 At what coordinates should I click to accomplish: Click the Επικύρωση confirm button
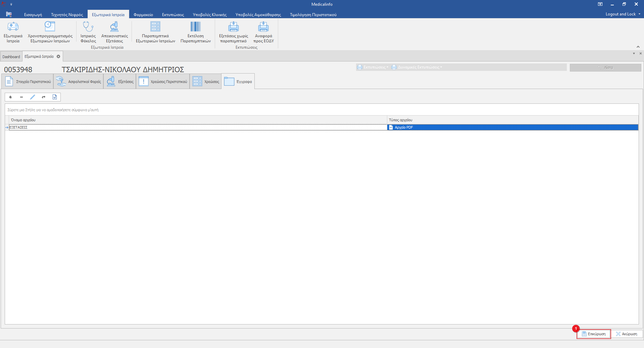click(594, 334)
